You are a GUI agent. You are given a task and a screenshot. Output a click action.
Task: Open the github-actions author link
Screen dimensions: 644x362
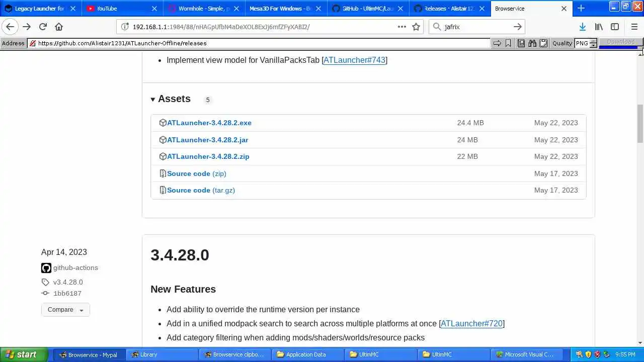75,268
